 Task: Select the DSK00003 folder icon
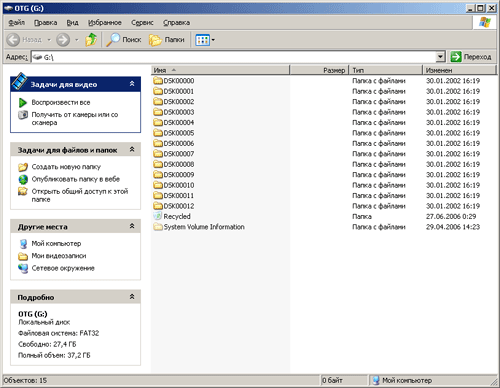click(158, 112)
